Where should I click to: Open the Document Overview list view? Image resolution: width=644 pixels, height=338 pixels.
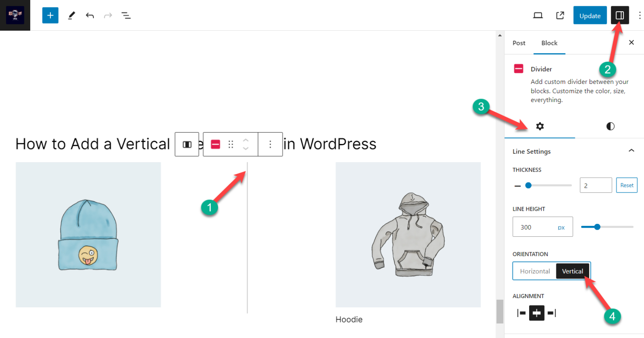click(x=126, y=15)
